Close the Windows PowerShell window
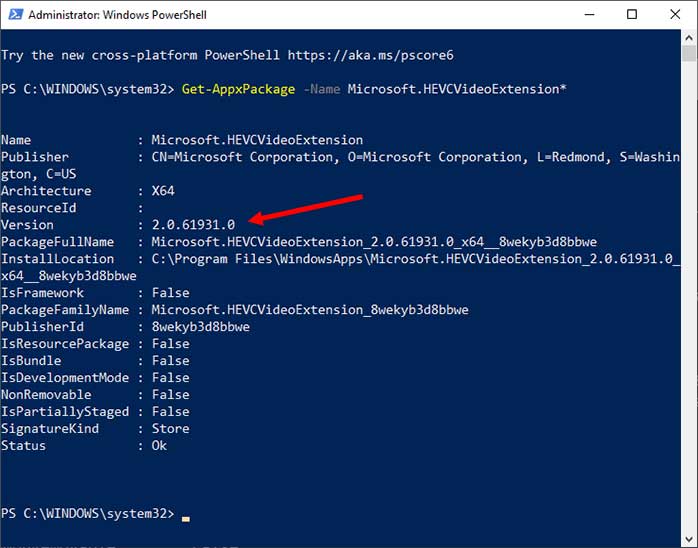This screenshot has width=698, height=548. 675,15
